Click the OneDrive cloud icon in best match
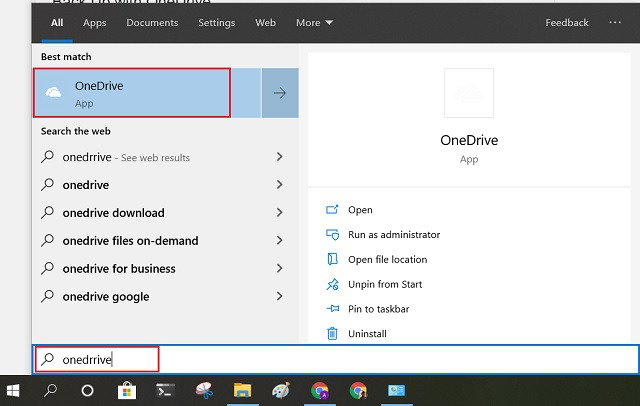 coord(53,93)
